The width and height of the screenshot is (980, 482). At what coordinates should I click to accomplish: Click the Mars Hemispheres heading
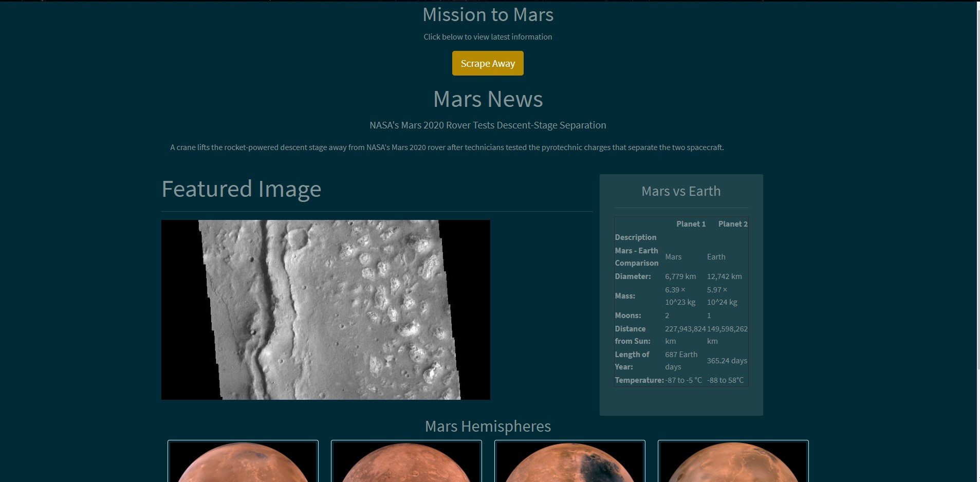(488, 427)
